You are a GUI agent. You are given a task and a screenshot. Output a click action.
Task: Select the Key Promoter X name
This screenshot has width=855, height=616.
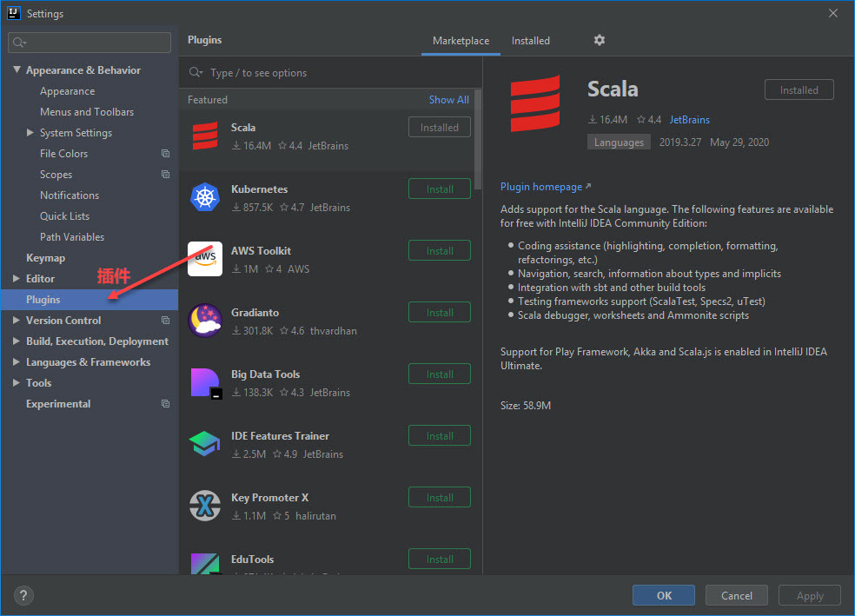270,497
